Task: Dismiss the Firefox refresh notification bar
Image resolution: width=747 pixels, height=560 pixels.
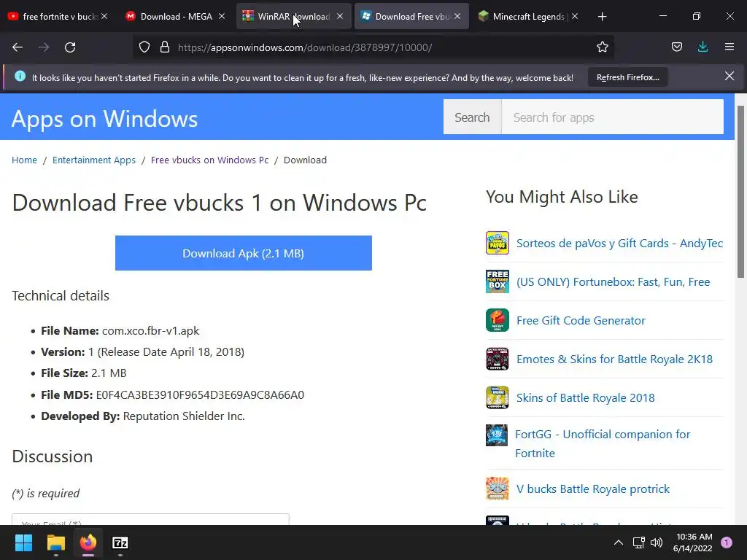Action: tap(729, 76)
